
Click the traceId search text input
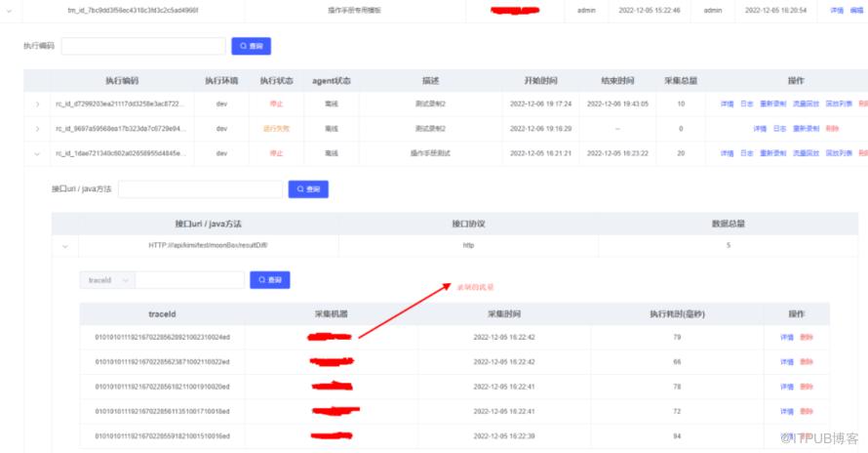(189, 280)
